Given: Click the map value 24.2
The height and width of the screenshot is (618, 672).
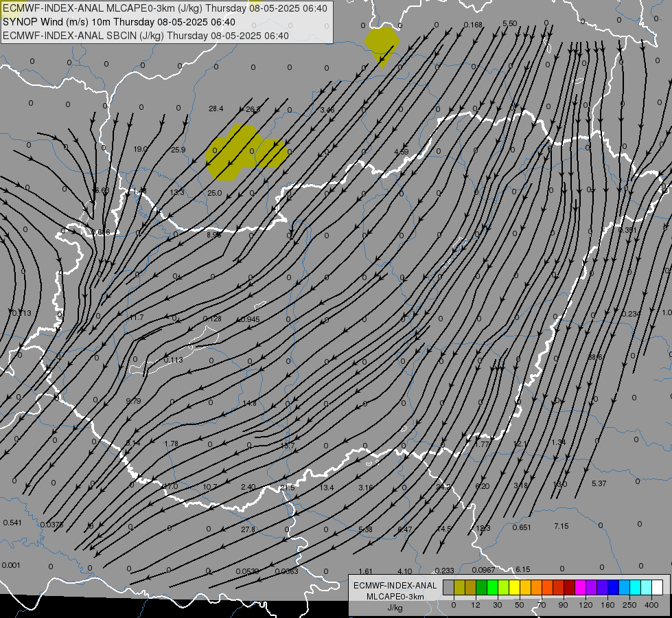Looking at the screenshot, I should point(443,487).
